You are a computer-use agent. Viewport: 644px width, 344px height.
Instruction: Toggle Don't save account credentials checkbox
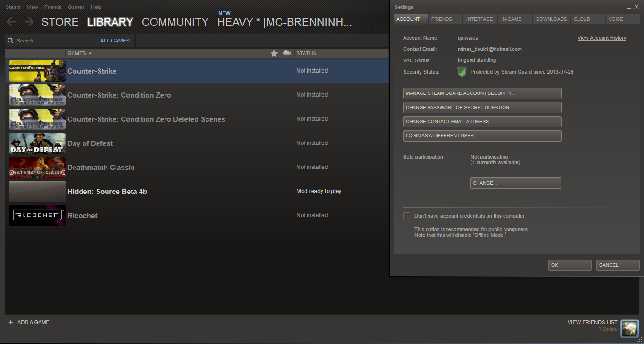(x=406, y=216)
